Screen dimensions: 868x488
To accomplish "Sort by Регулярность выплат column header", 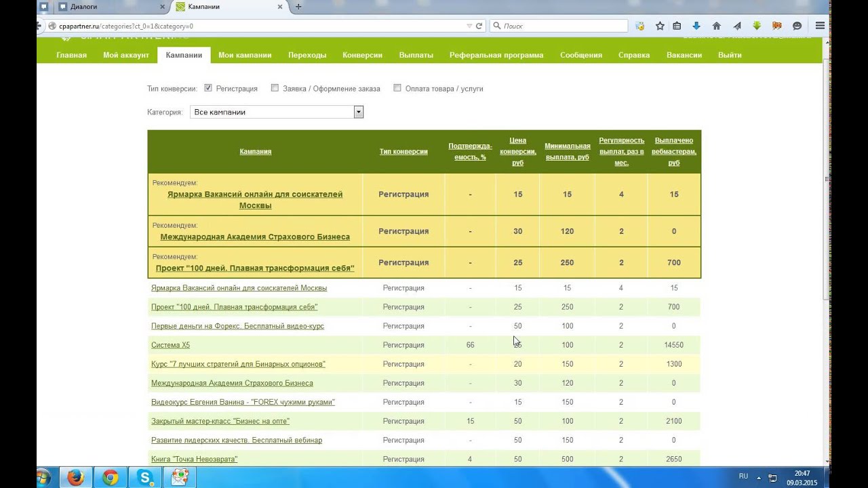I will [x=621, y=152].
